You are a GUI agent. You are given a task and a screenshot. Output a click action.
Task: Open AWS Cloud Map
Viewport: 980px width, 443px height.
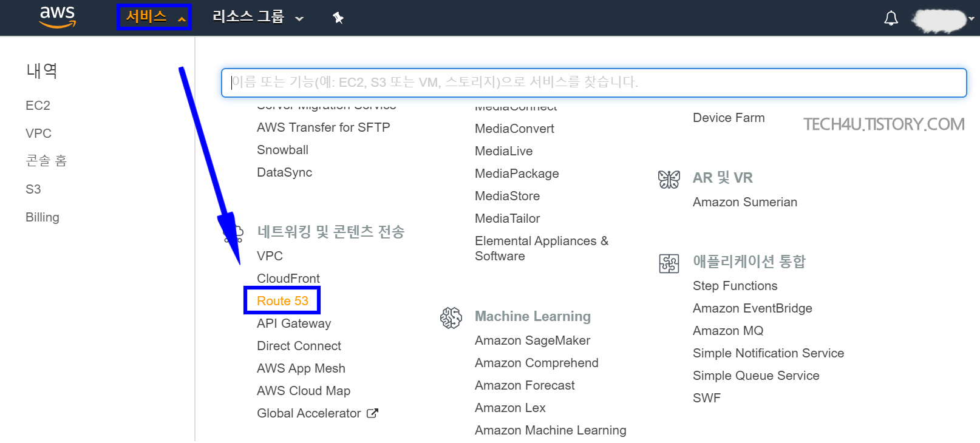click(x=304, y=391)
